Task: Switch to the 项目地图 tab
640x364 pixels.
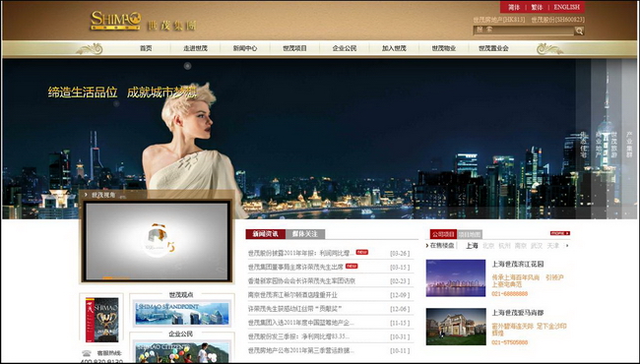Action: click(x=470, y=234)
